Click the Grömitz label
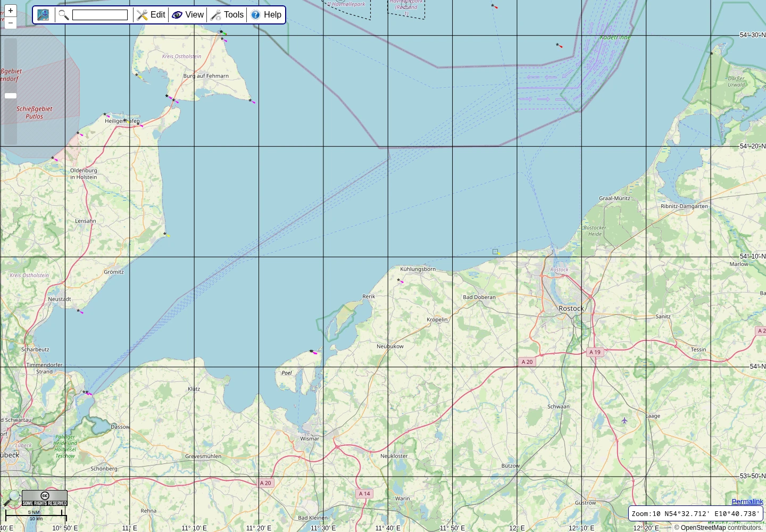 (x=114, y=272)
